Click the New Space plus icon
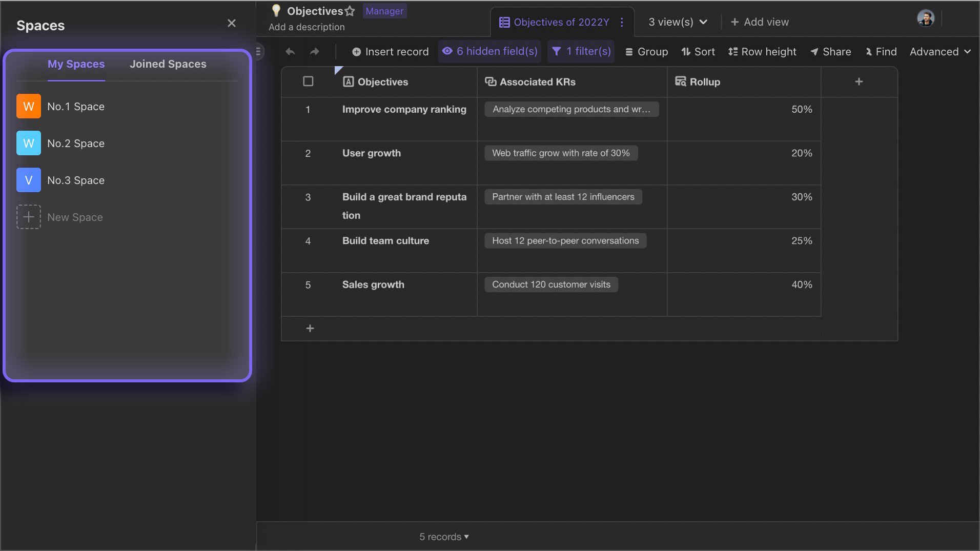The image size is (980, 551). pos(29,217)
